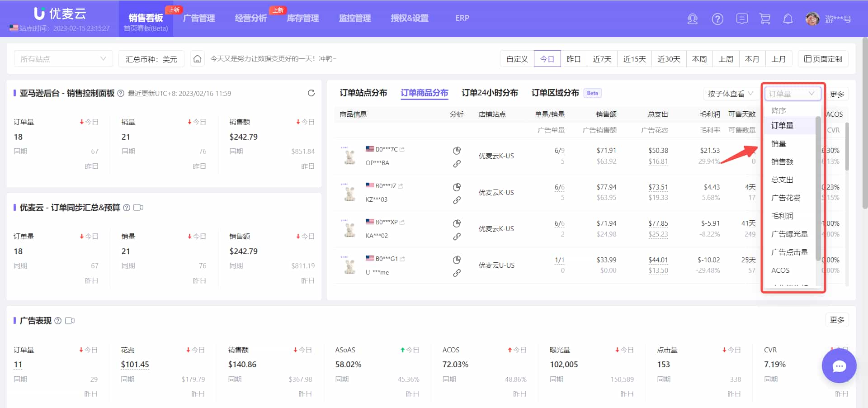Collapse the 订单量 sort dropdown
The width and height of the screenshot is (868, 408).
pos(793,94)
